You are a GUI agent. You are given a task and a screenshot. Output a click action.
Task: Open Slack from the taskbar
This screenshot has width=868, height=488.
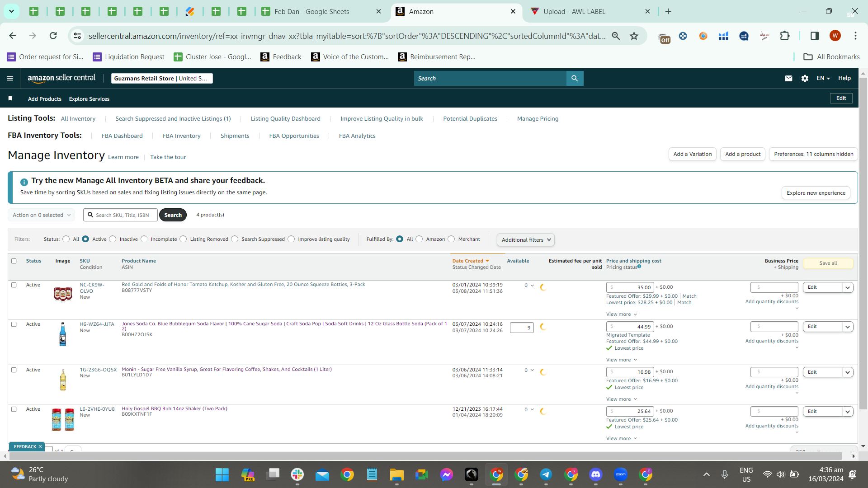297,474
